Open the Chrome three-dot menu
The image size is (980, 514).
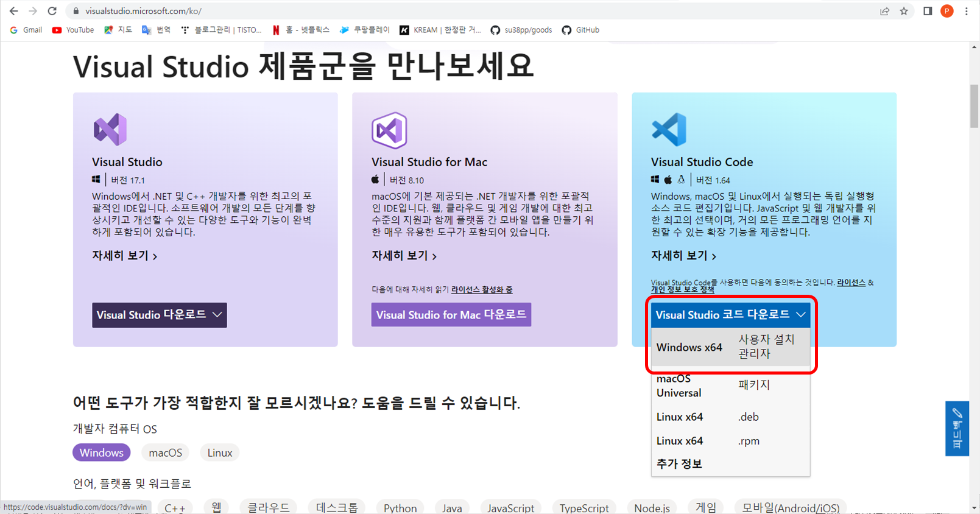tap(966, 11)
